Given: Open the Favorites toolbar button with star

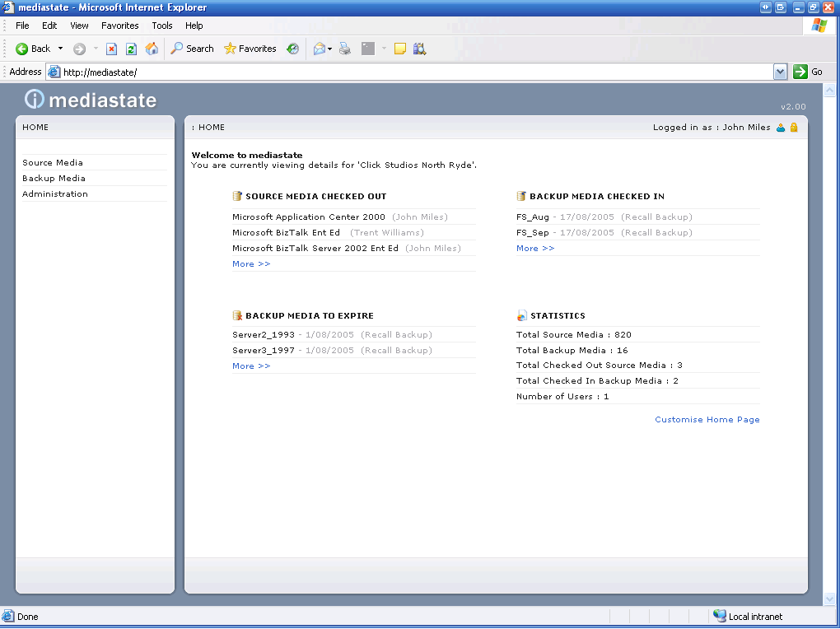Looking at the screenshot, I should click(x=250, y=49).
